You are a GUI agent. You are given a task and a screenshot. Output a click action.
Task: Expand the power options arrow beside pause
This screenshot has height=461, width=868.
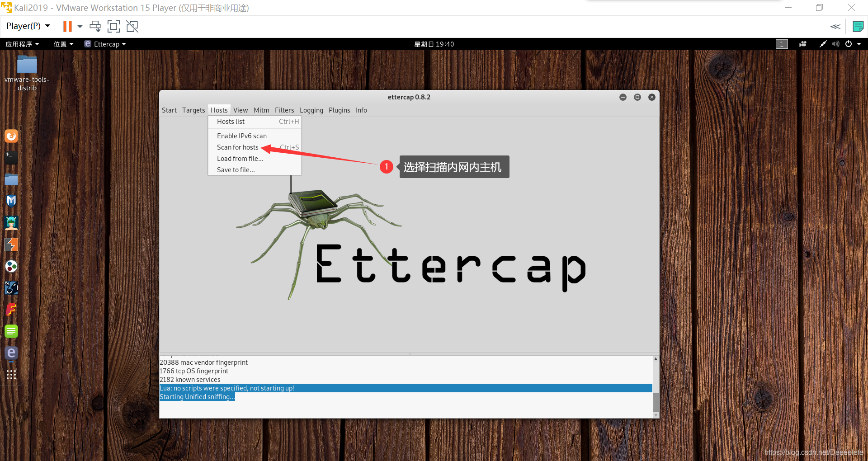[80, 26]
